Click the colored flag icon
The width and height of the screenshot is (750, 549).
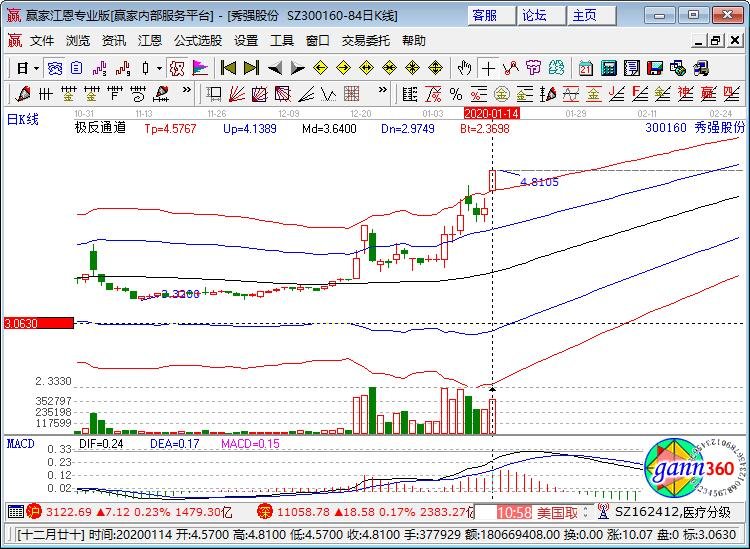(200, 68)
